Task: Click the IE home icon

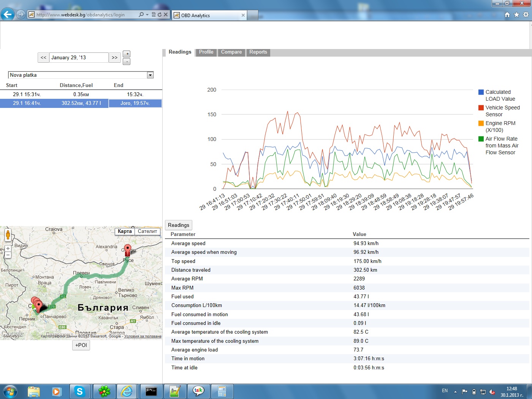Action: click(x=507, y=15)
